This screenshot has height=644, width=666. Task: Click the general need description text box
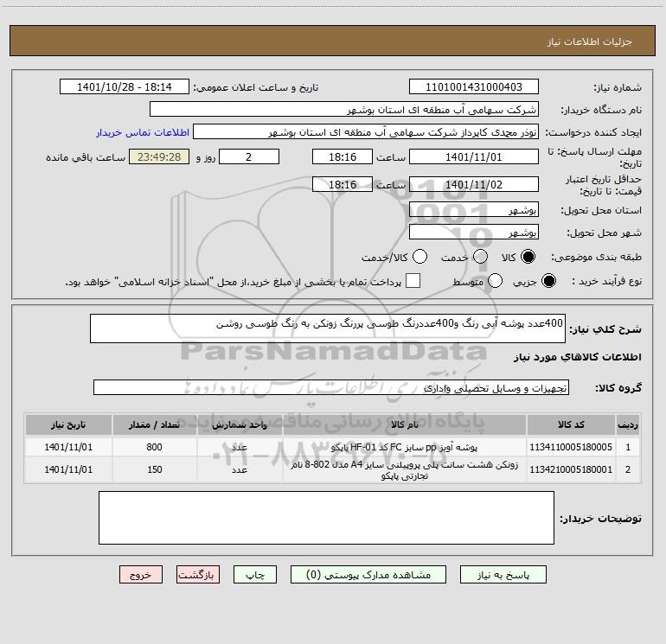pyautogui.click(x=328, y=328)
